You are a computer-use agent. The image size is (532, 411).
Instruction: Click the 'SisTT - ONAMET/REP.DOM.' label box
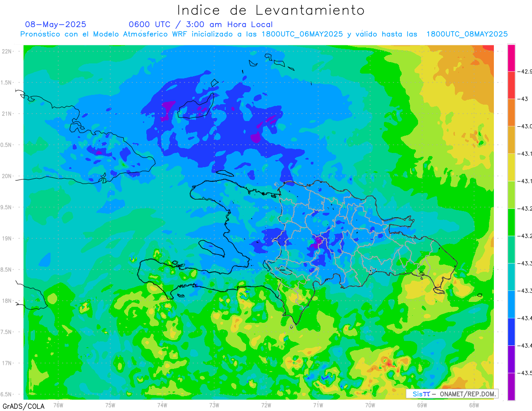tap(452, 394)
